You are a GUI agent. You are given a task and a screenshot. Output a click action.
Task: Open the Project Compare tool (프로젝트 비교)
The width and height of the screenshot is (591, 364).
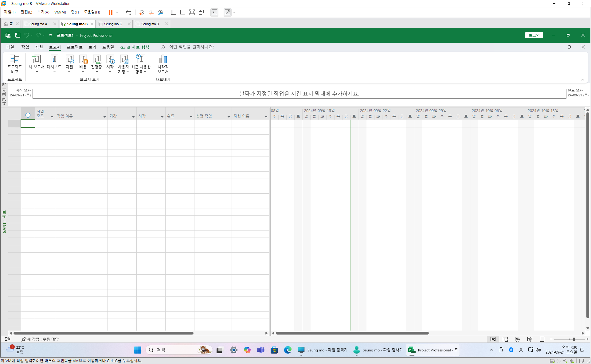pyautogui.click(x=14, y=64)
